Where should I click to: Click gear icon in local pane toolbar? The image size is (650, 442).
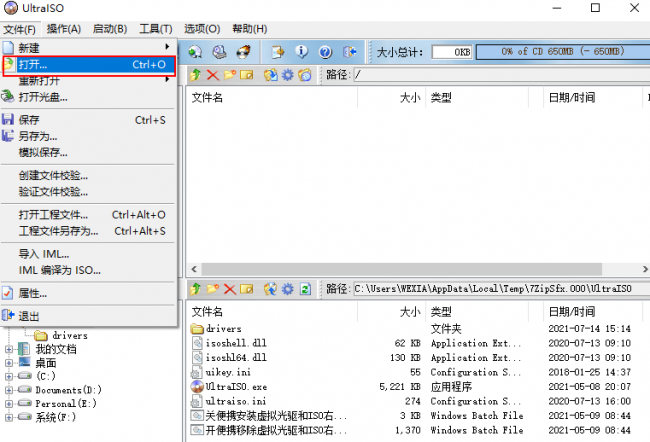pyautogui.click(x=288, y=289)
